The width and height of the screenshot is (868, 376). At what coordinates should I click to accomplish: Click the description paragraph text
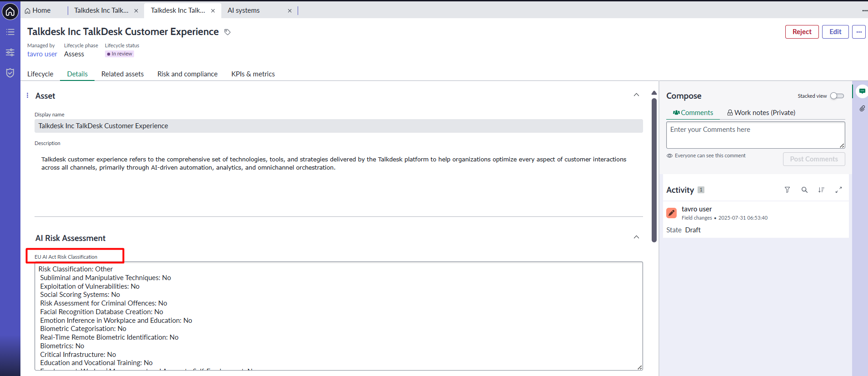334,164
